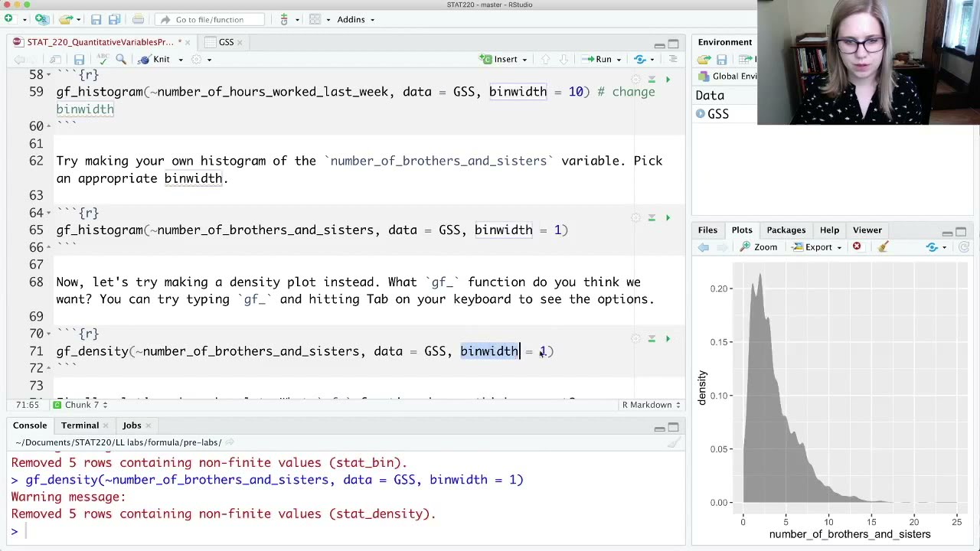Image resolution: width=980 pixels, height=551 pixels.
Task: Open an existing file via folder icon
Action: coord(66,19)
